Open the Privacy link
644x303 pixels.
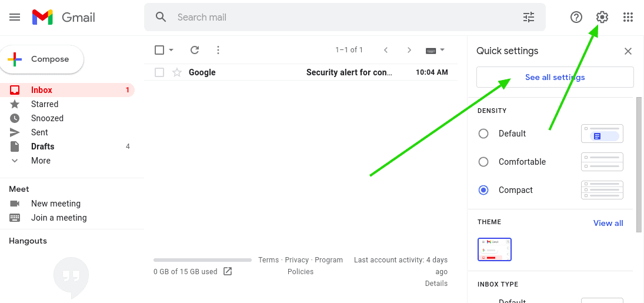click(297, 260)
